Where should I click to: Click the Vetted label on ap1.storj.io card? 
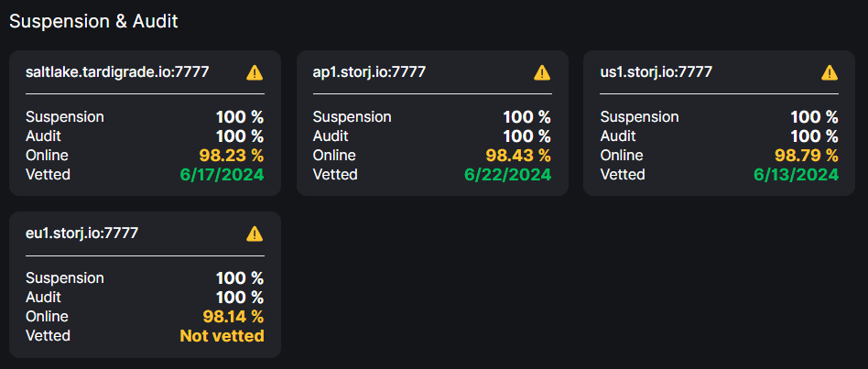[x=335, y=175]
